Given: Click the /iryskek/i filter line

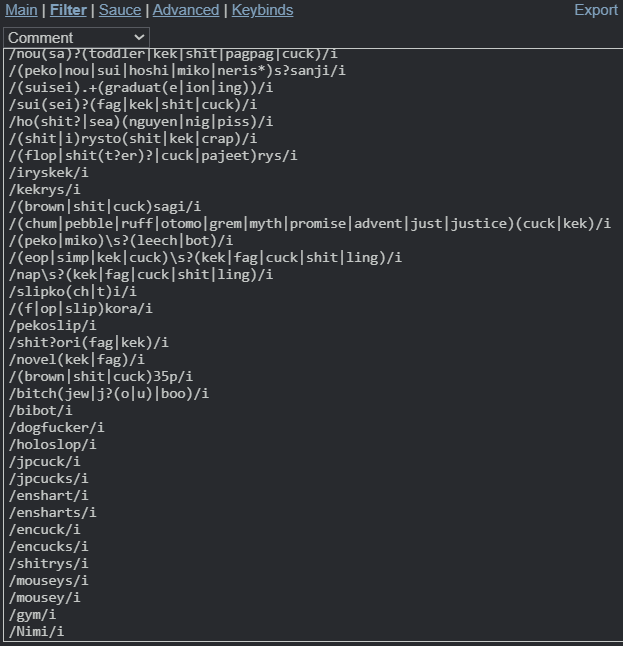Looking at the screenshot, I should coord(49,172).
